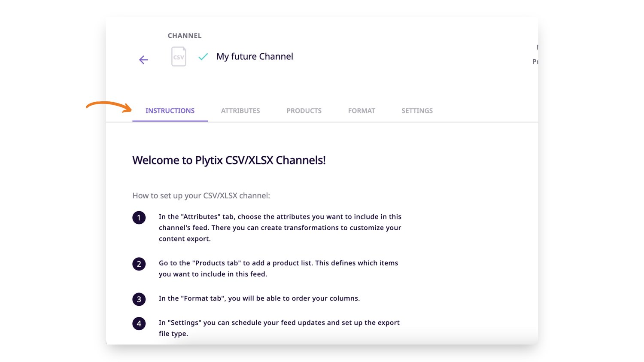Open the Products tab

click(x=304, y=110)
